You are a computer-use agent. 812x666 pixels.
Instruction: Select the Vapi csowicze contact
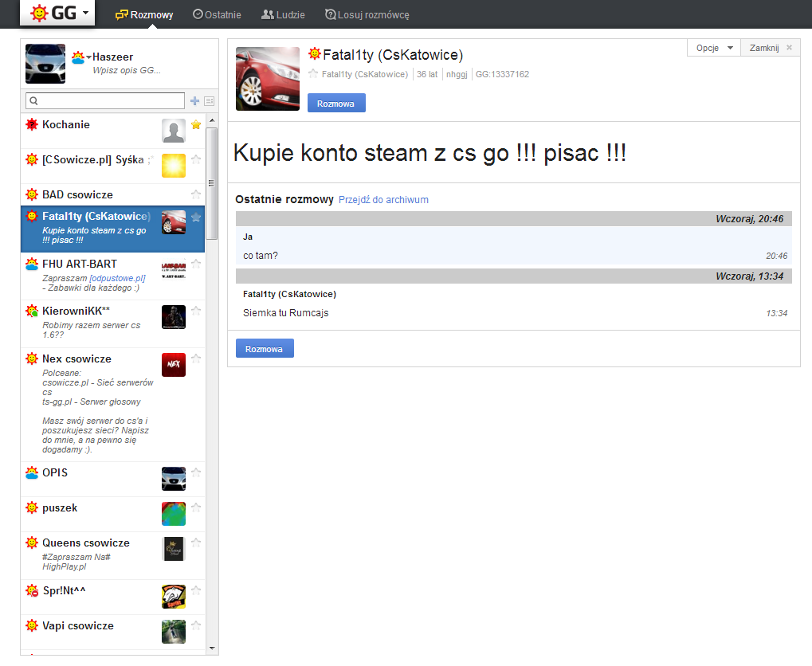point(113,633)
